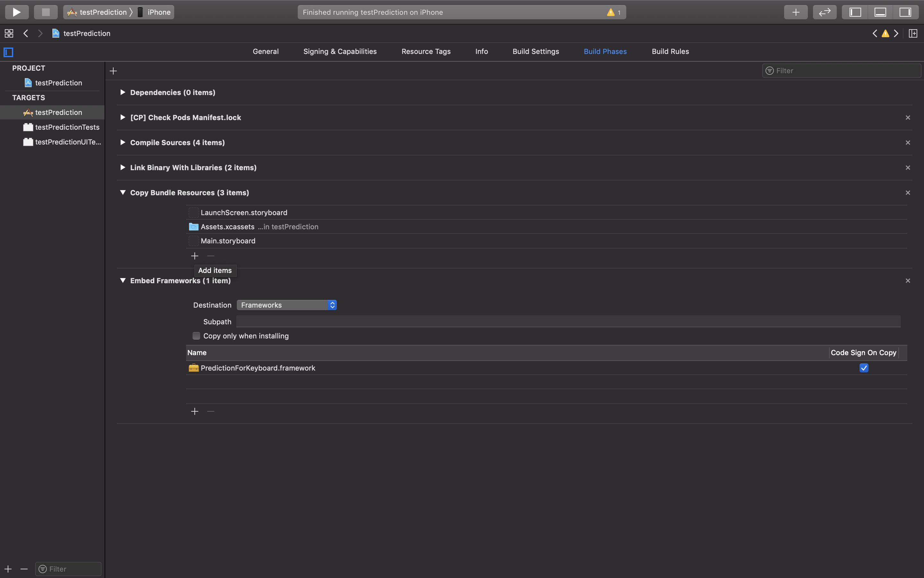
Task: Collapse the Copy Bundle Resources phase
Action: 123,192
